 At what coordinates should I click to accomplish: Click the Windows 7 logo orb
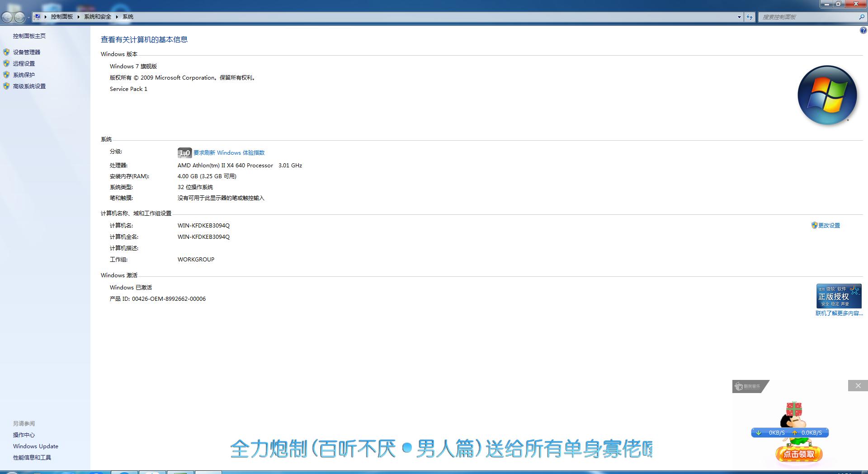click(x=827, y=95)
